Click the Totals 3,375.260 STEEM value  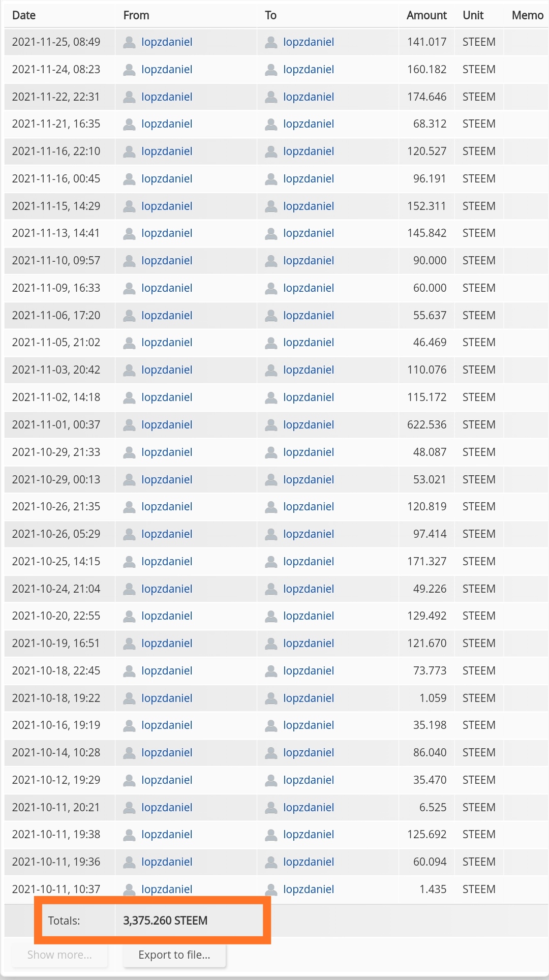point(165,921)
